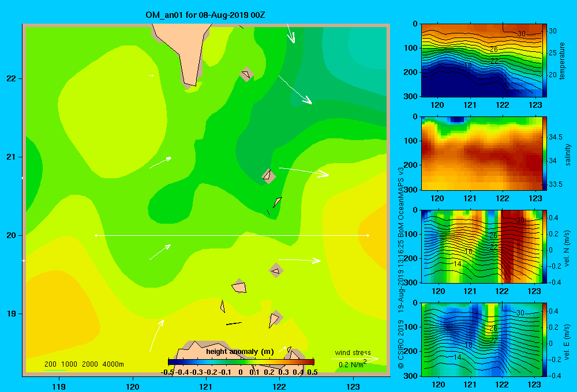
Task: Click the vel. E color scale bar
Action: coord(545,340)
